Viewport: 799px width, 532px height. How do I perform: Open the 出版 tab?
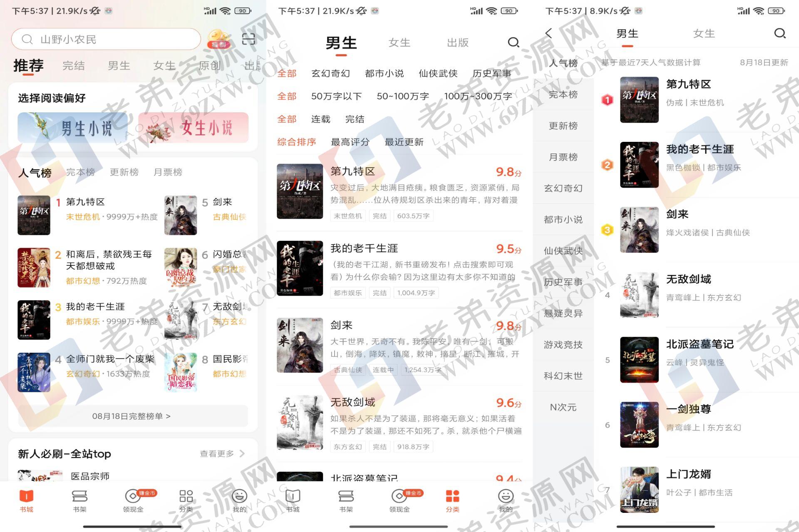point(458,42)
